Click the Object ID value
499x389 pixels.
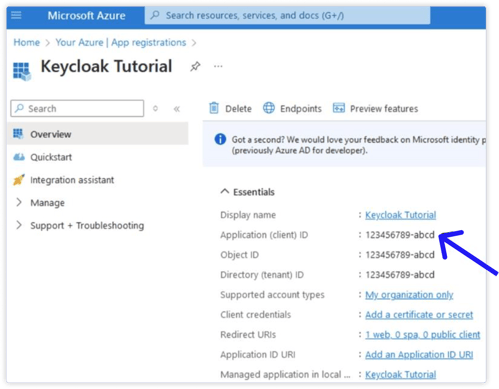coord(400,255)
